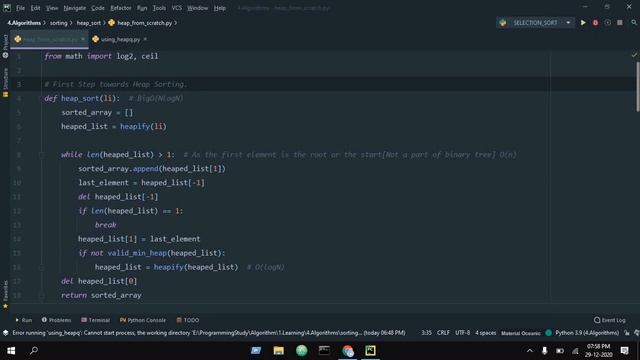The height and width of the screenshot is (360, 640).
Task: Open the File menu
Action: click(20, 8)
